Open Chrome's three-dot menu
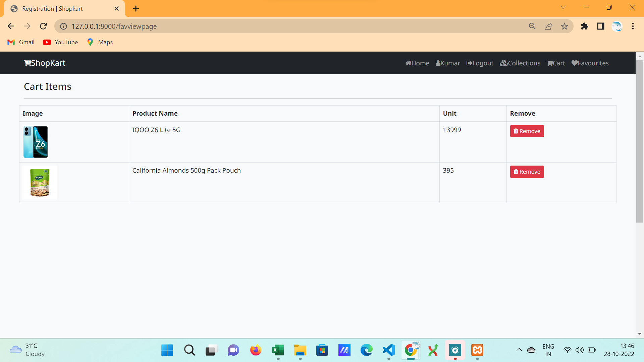This screenshot has width=644, height=362. pyautogui.click(x=633, y=26)
